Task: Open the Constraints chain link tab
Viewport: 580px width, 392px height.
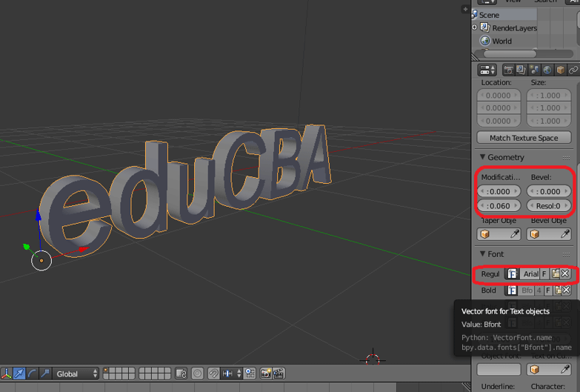Action: pos(573,70)
